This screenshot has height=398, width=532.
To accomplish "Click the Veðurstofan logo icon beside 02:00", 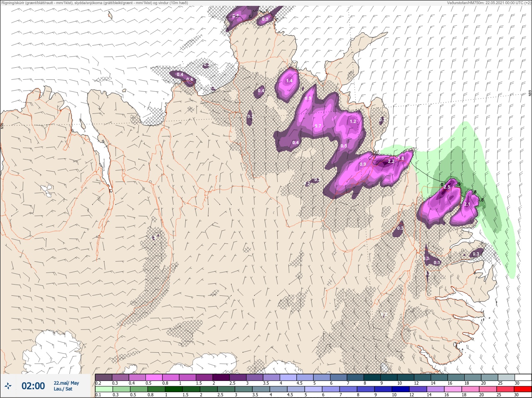I will click(8, 386).
